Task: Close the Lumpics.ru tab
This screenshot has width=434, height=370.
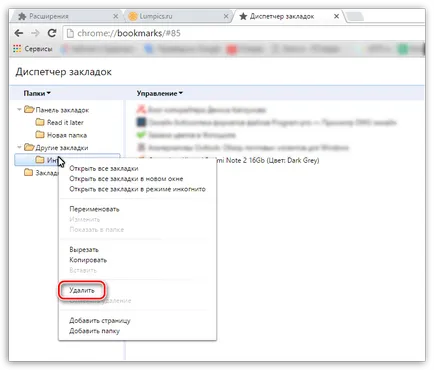Action: 226,16
